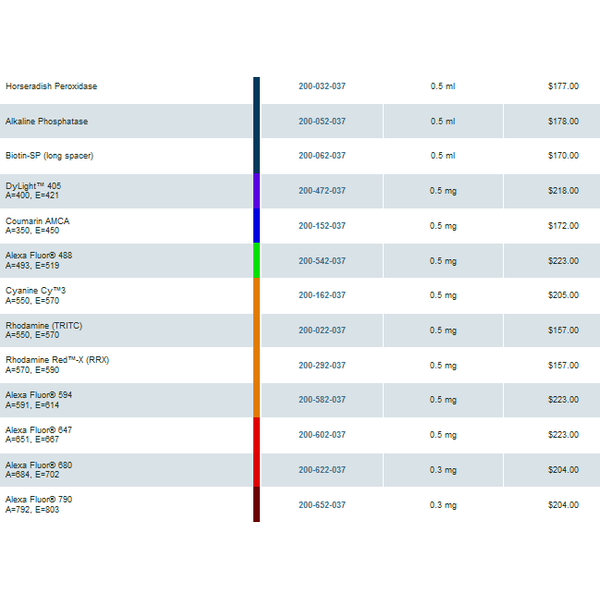600x600 pixels.
Task: Open product code 200-542-037
Action: (322, 261)
